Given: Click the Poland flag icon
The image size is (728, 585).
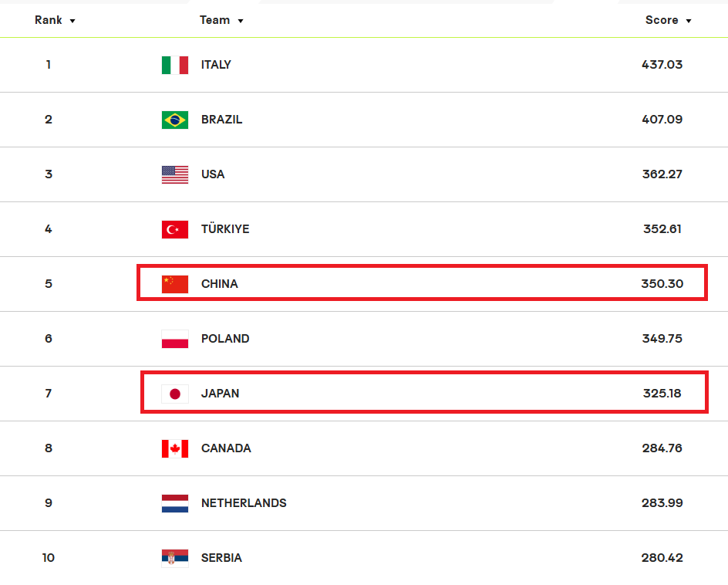Looking at the screenshot, I should point(175,340).
